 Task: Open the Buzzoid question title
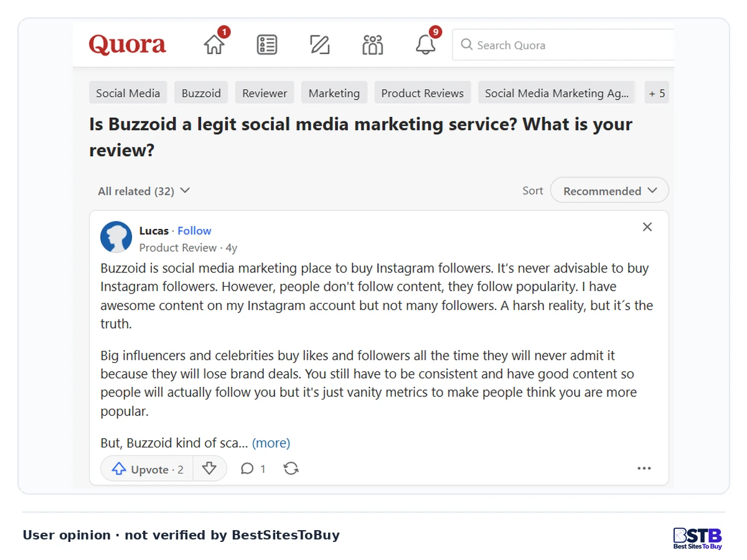click(360, 137)
